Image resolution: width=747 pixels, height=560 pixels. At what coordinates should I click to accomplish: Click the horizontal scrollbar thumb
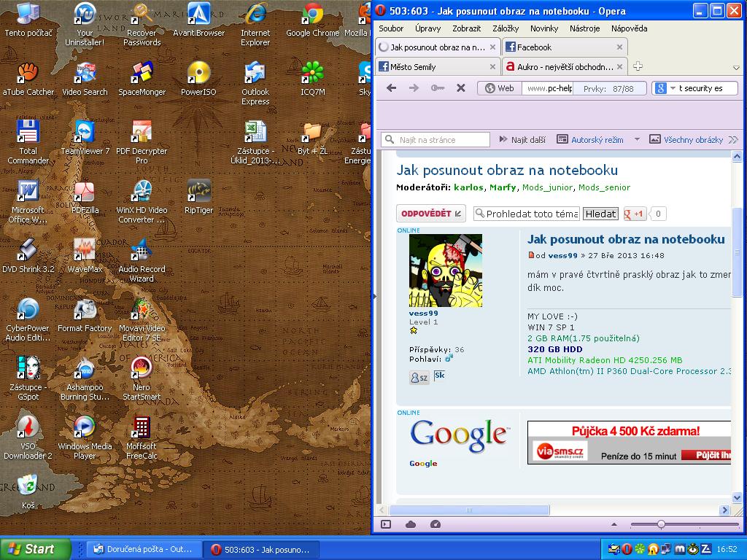[469, 510]
